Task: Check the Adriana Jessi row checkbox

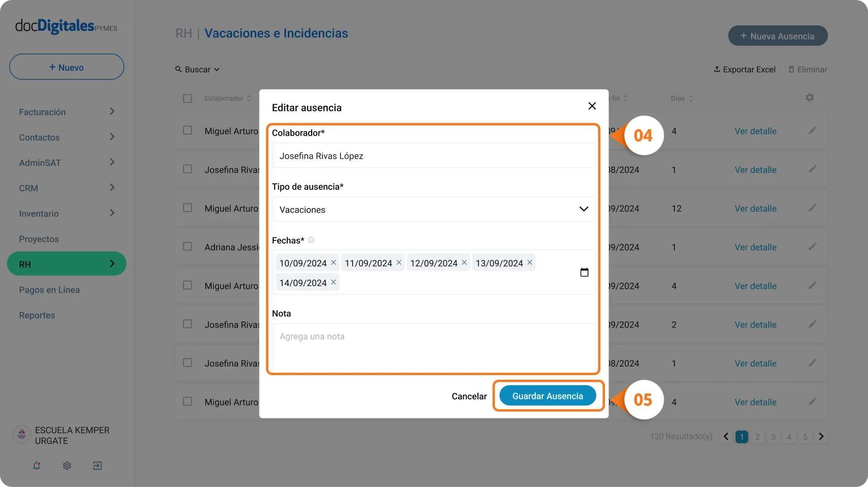Action: click(187, 247)
